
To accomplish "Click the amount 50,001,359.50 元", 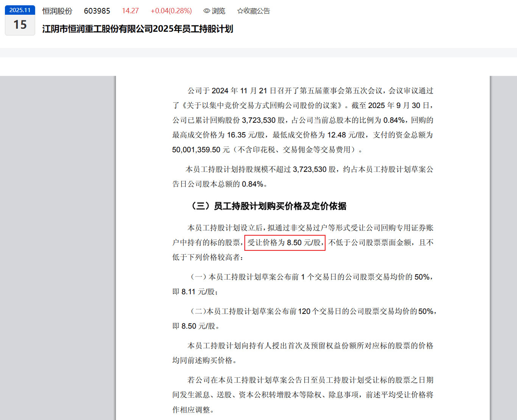I will [201, 150].
